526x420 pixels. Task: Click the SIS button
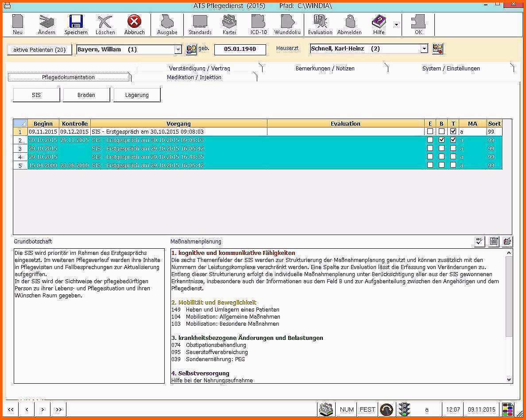pos(36,95)
